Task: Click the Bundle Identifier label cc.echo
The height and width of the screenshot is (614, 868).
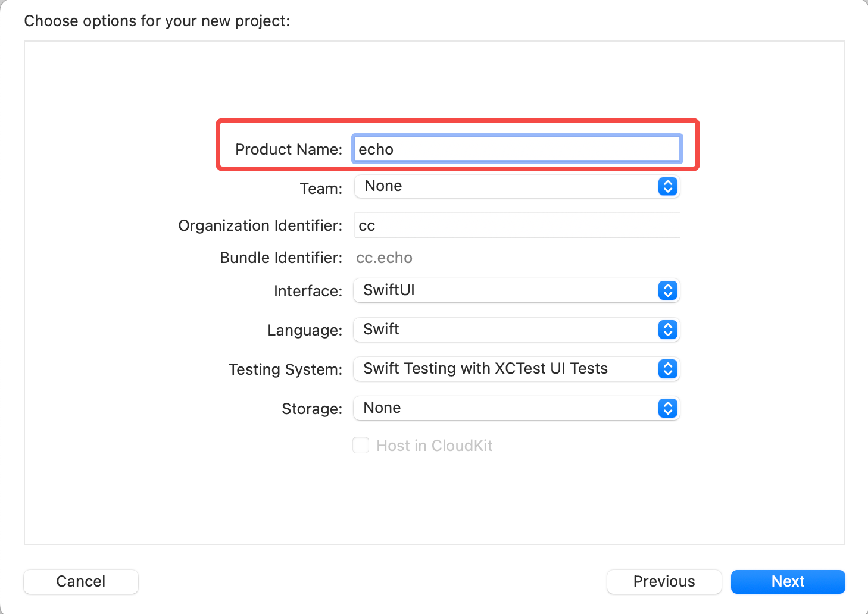Action: tap(384, 258)
